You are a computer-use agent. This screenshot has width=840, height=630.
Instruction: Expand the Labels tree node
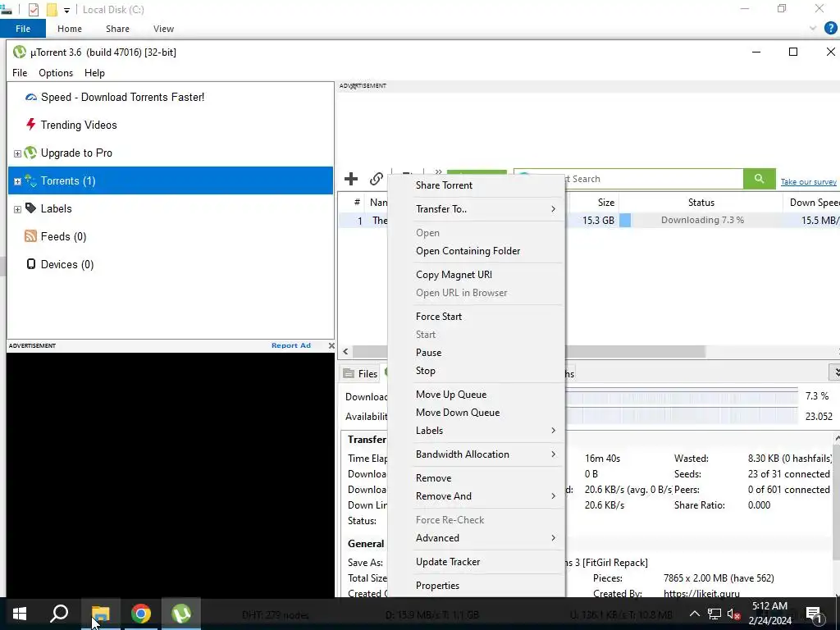pos(17,209)
